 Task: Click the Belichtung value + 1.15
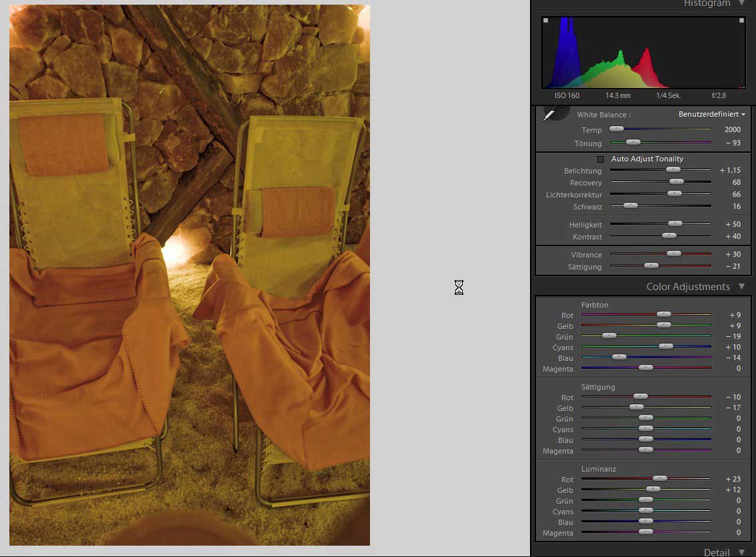[x=730, y=171]
